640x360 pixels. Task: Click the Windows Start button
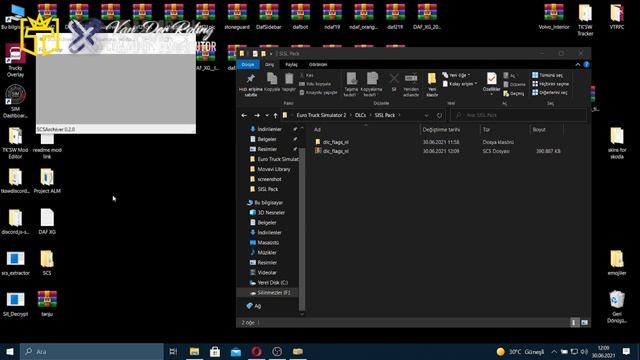(10, 351)
